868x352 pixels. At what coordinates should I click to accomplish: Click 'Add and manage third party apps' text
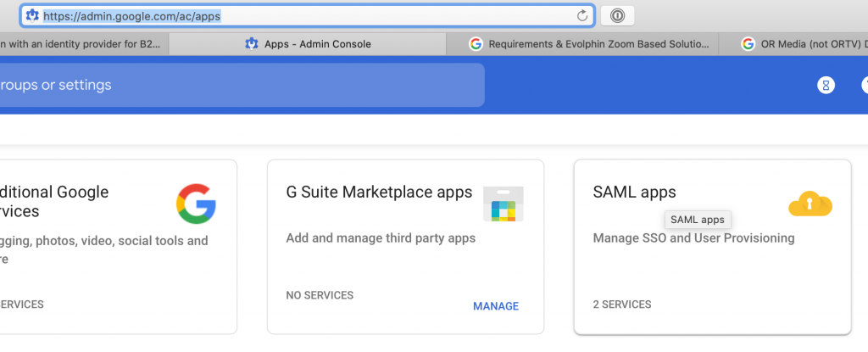(x=381, y=238)
